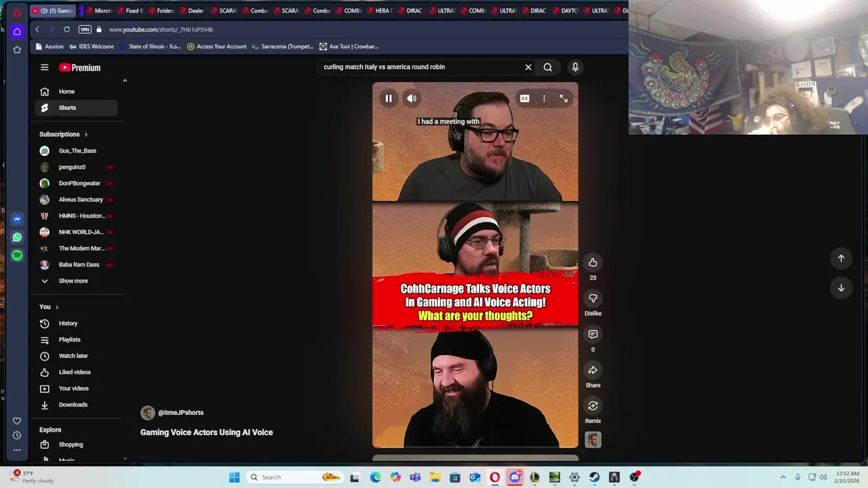Open Home in YouTube sidebar
The width and height of the screenshot is (868, 488).
(x=76, y=91)
